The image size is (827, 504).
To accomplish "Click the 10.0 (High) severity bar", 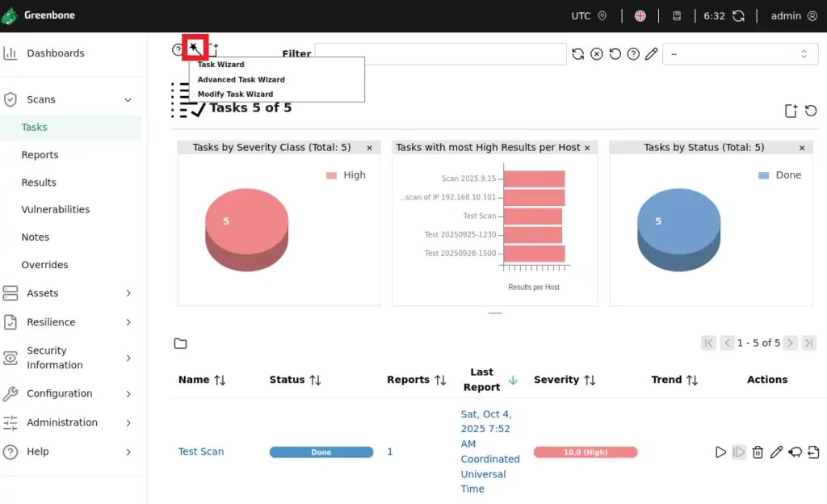I will pos(585,452).
